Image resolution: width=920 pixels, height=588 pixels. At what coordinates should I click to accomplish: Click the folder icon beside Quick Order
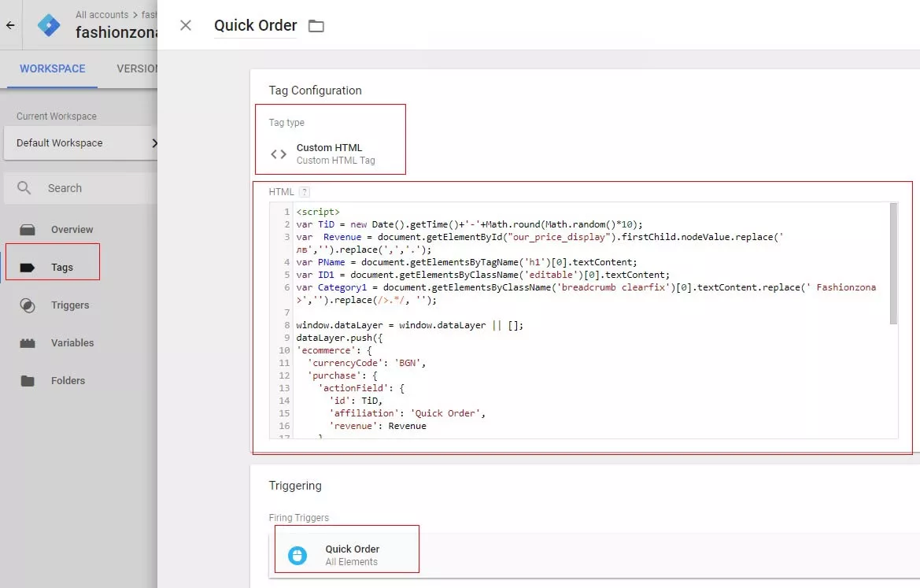pos(316,26)
